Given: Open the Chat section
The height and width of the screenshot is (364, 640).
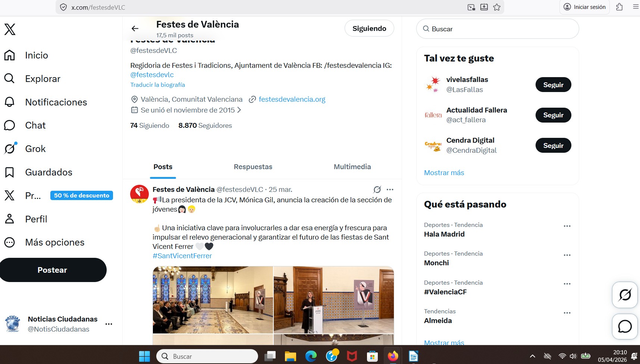Looking at the screenshot, I should click(35, 125).
